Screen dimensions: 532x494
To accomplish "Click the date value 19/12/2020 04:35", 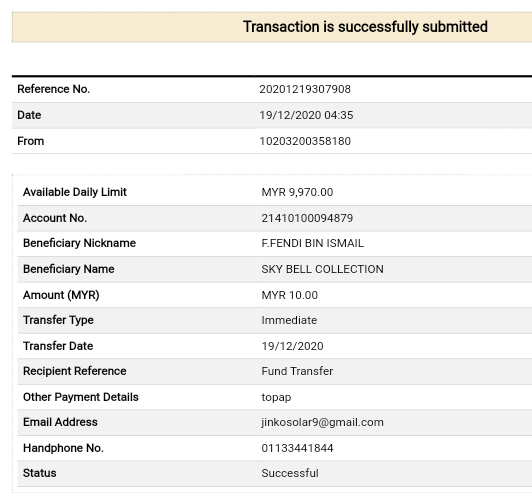I will tap(306, 115).
